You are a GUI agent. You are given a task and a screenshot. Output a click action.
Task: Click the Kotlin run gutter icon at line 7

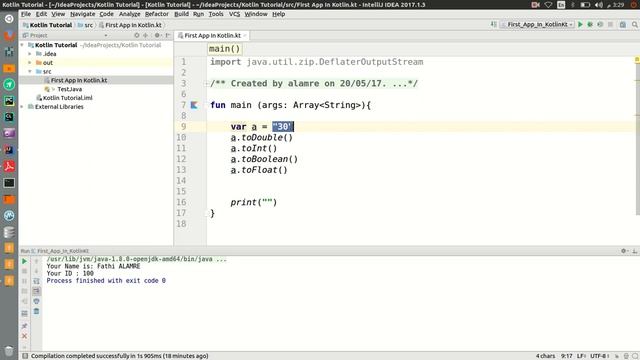tap(194, 105)
